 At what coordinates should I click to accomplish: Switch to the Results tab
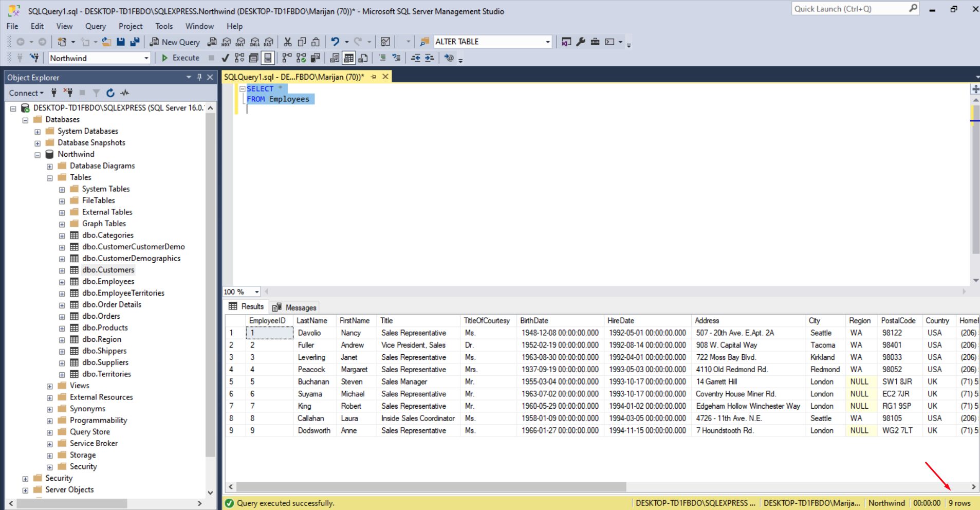point(246,306)
